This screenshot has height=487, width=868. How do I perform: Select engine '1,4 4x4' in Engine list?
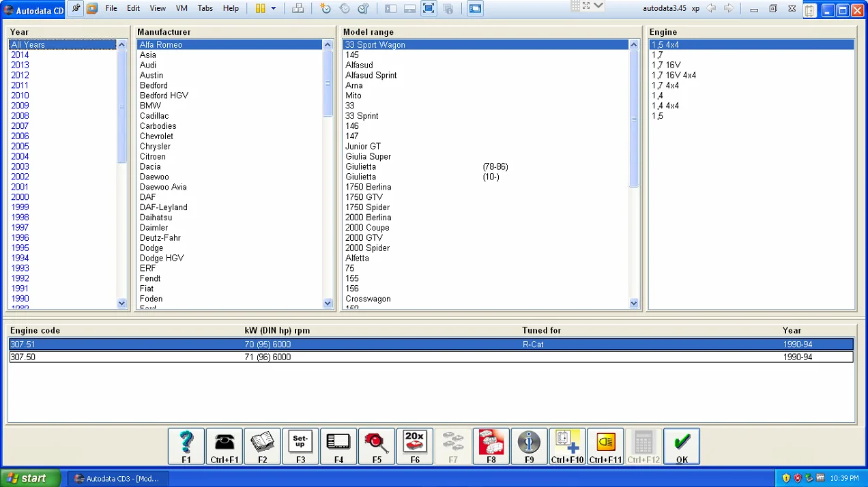[x=665, y=106]
